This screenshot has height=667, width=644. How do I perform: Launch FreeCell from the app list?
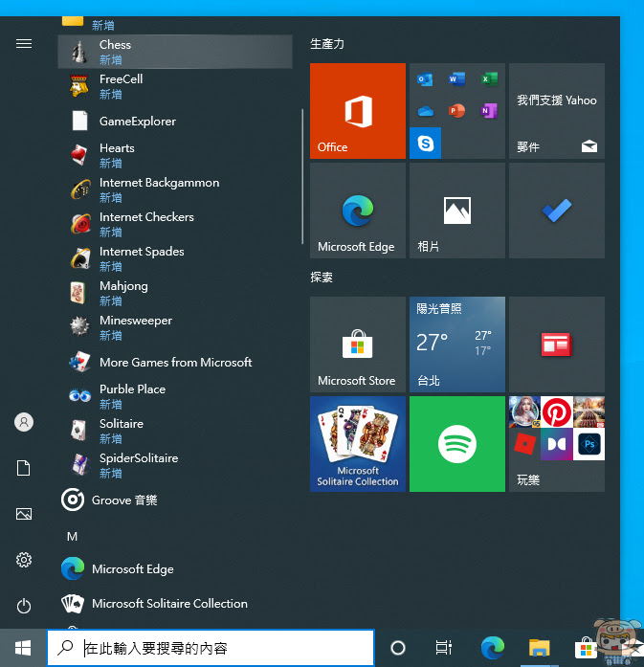[175, 86]
